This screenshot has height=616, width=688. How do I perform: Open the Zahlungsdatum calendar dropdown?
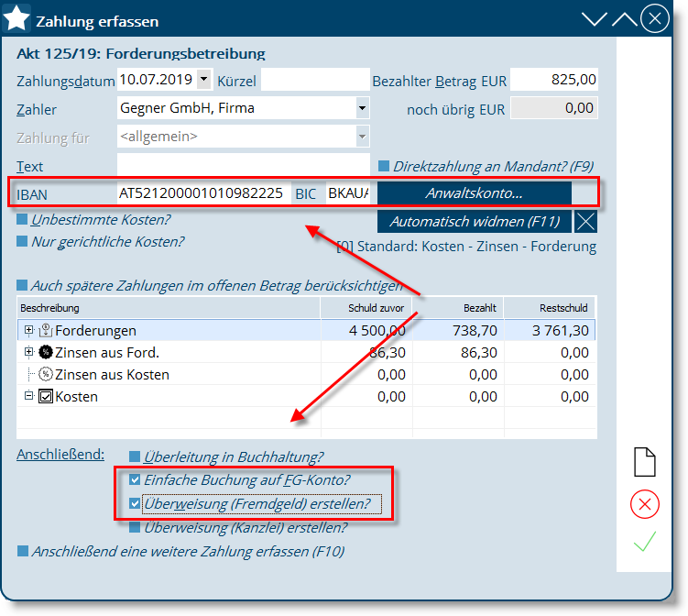pos(203,80)
